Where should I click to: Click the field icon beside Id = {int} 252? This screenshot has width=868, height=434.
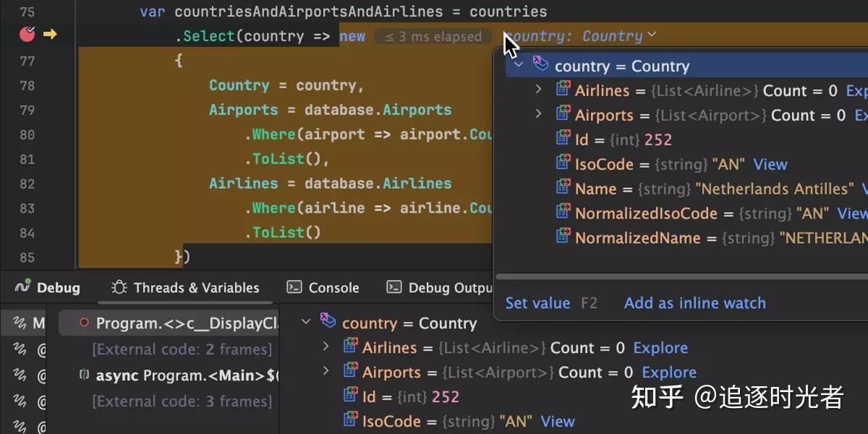563,139
